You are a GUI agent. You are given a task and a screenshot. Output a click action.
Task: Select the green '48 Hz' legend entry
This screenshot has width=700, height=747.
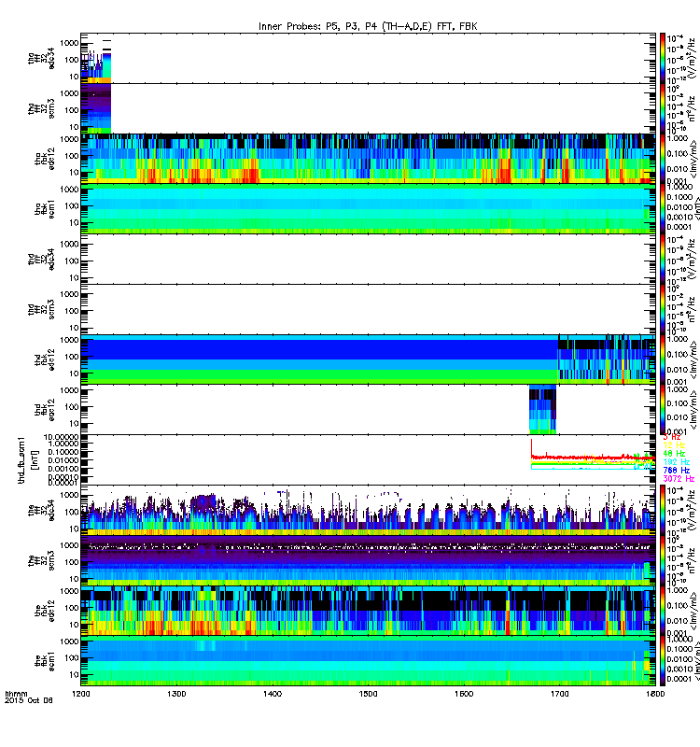[674, 454]
